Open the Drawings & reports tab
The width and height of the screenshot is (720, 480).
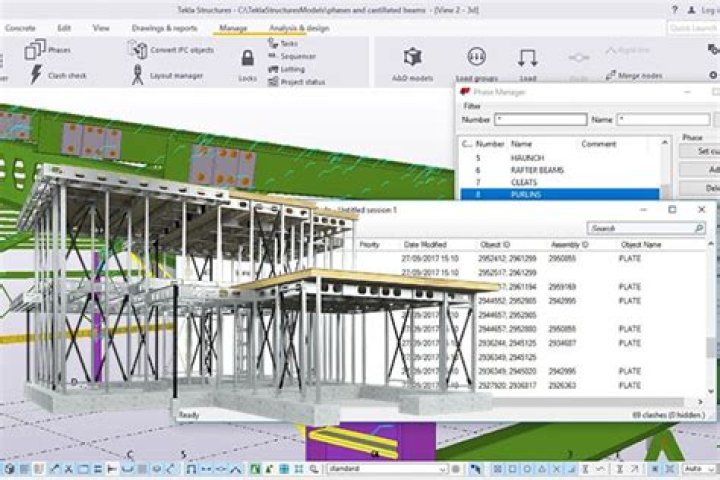point(164,28)
